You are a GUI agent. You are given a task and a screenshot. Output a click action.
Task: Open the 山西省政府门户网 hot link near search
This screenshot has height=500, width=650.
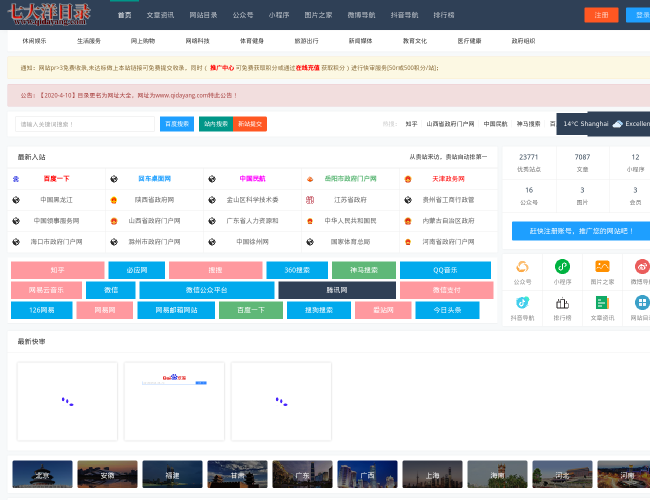click(450, 124)
